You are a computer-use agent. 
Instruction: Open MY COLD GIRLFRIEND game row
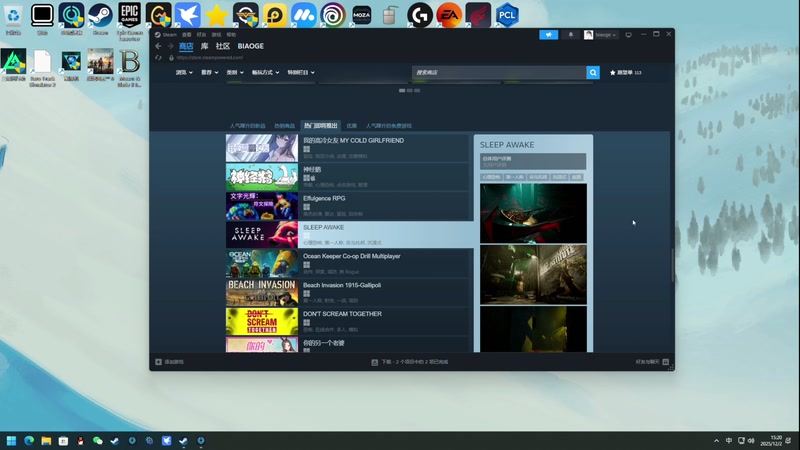coord(347,148)
